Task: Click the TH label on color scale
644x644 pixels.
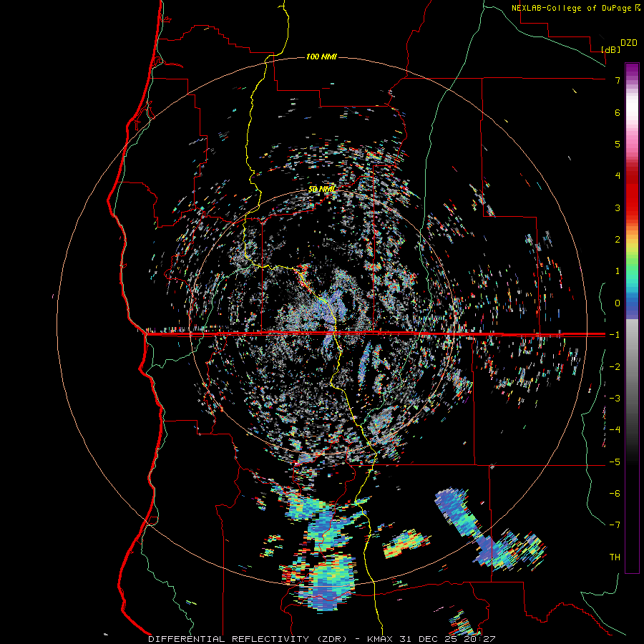Action: coord(615,557)
